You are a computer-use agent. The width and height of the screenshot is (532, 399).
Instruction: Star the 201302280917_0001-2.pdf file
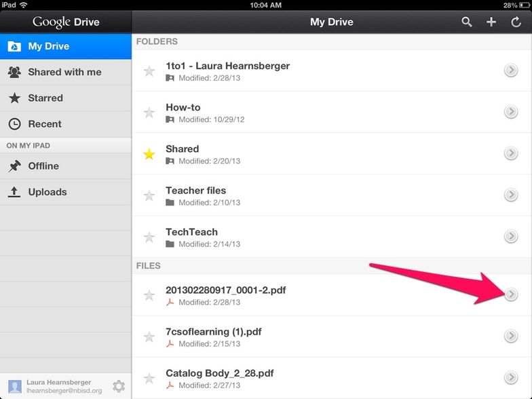pos(149,295)
